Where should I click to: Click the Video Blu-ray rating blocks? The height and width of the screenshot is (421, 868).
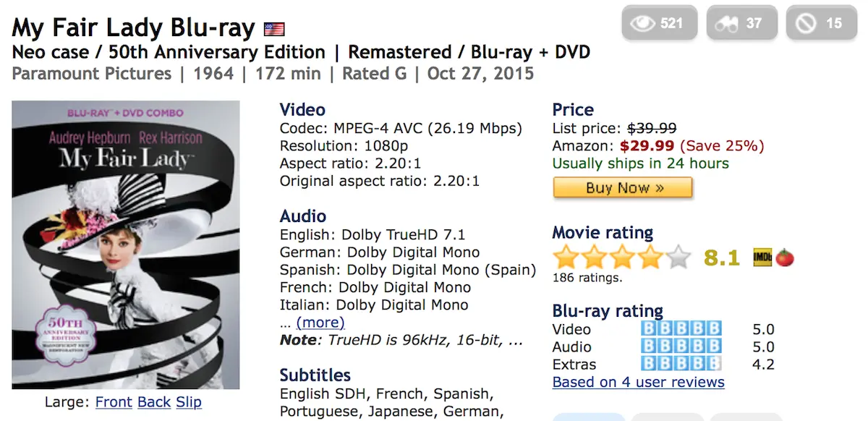tap(681, 329)
